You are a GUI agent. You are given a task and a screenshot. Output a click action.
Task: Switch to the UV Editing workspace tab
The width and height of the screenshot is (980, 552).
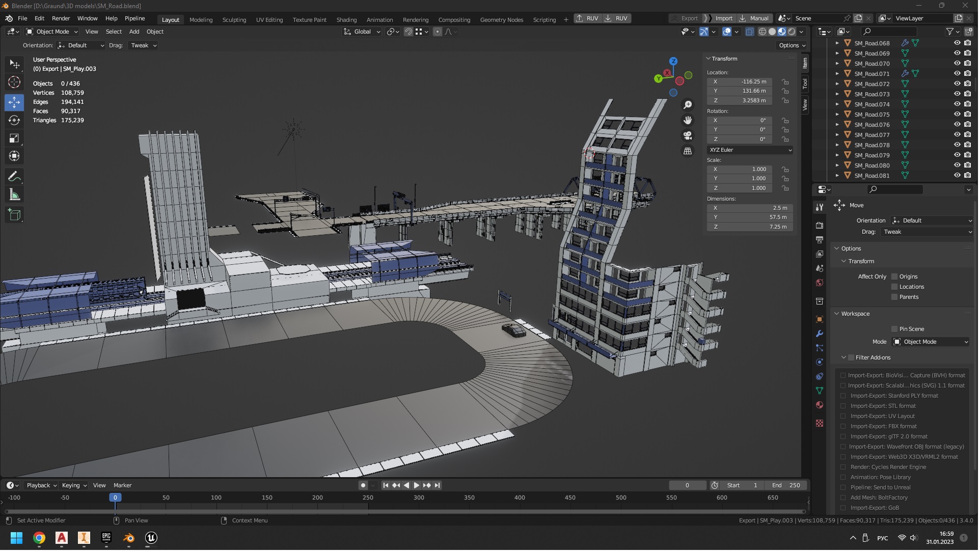pos(270,19)
